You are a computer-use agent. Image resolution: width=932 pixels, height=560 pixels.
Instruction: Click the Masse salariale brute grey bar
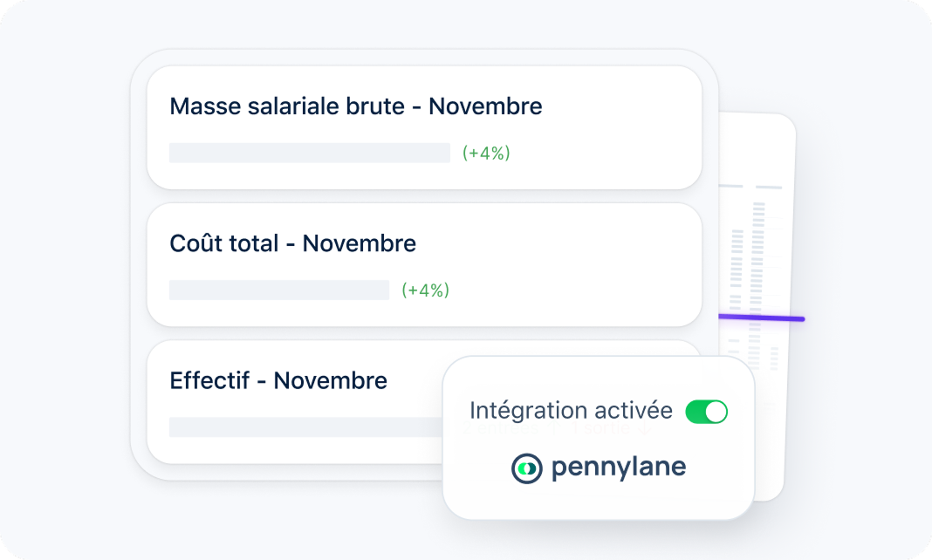coord(310,154)
